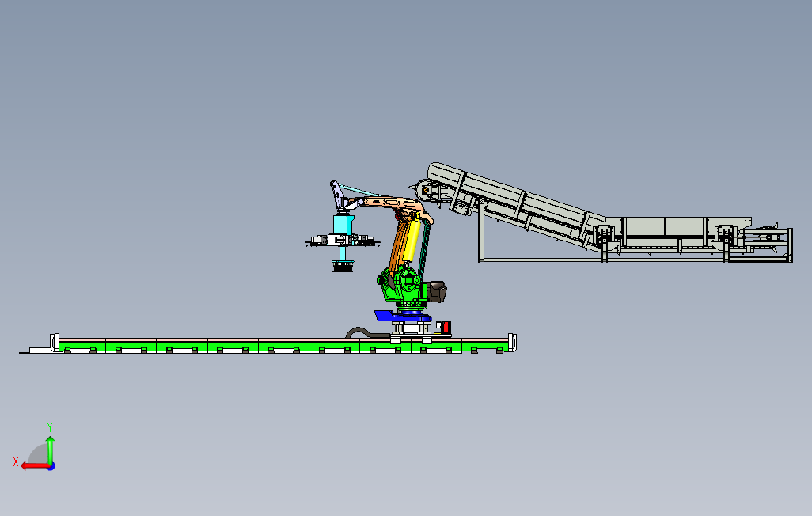Click the green Y axis arrow of the triad
Viewport: 812px width, 516px height.
pos(50,450)
